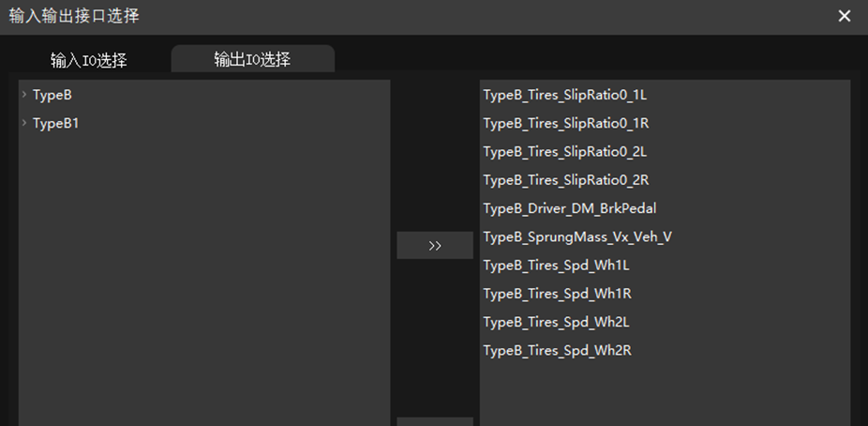Select TypeB_Tires_Spd_Wh1R signal

point(557,294)
